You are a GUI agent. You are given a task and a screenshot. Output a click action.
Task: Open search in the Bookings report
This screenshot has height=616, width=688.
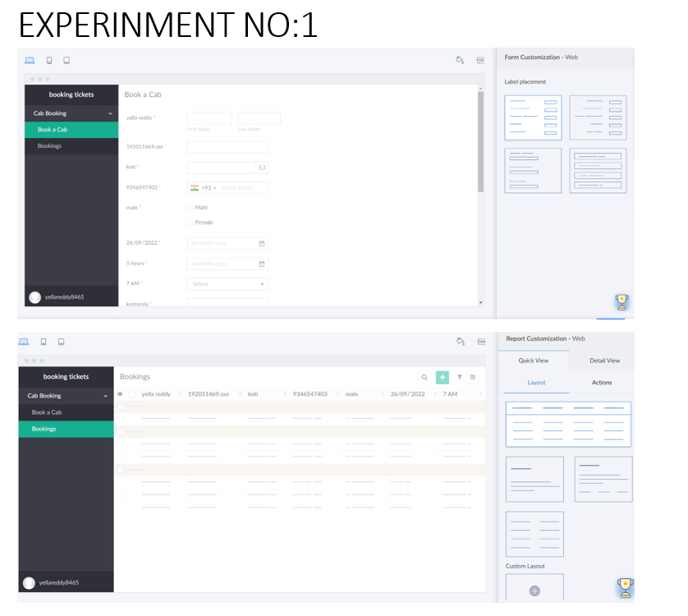pos(424,377)
